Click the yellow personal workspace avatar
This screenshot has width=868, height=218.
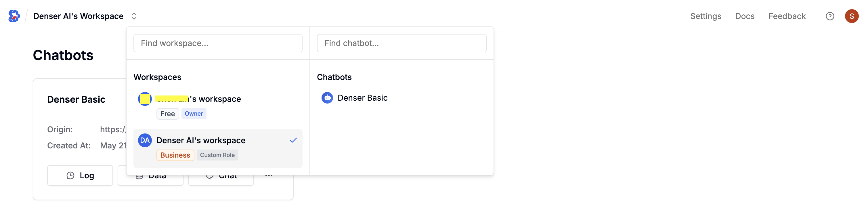click(x=145, y=99)
